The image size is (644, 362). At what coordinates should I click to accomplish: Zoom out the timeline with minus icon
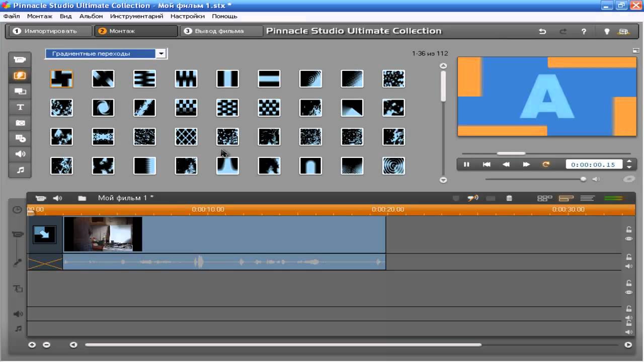click(x=46, y=345)
